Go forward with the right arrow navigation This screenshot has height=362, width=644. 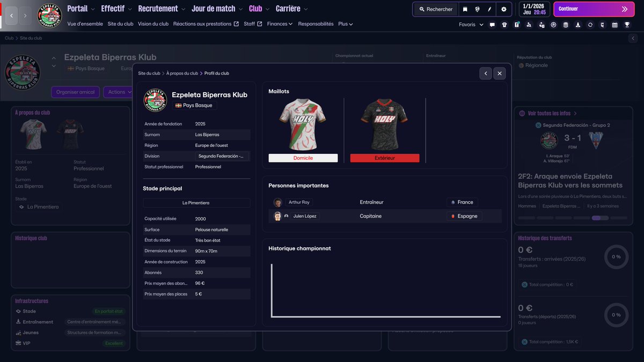(x=25, y=16)
